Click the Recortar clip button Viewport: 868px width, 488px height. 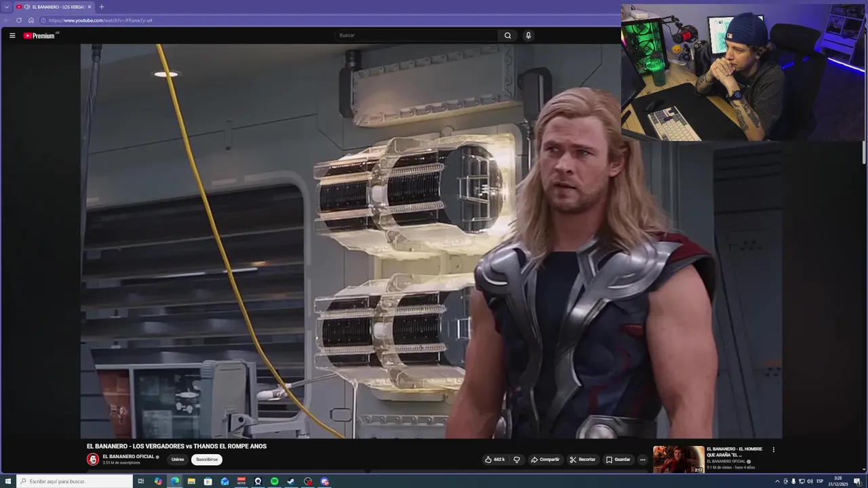pos(583,460)
